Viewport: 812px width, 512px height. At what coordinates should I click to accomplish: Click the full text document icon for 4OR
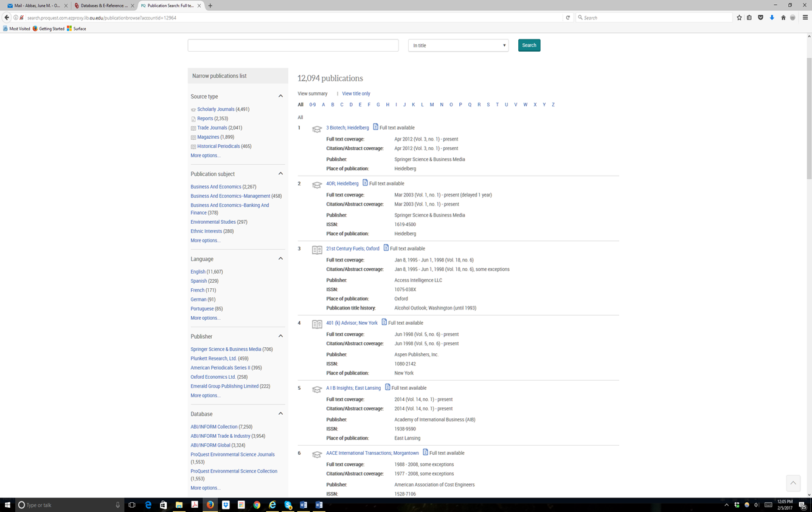(x=365, y=182)
